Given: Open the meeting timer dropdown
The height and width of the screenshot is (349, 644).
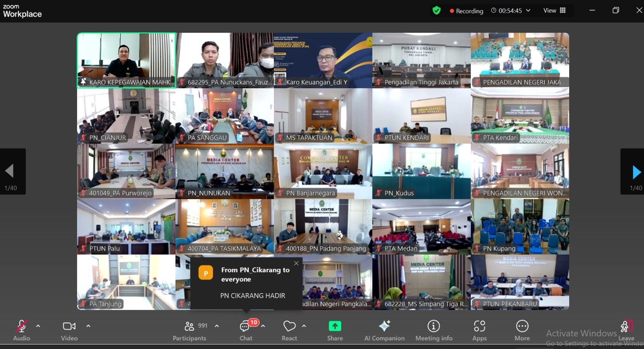Looking at the screenshot, I should point(511,10).
